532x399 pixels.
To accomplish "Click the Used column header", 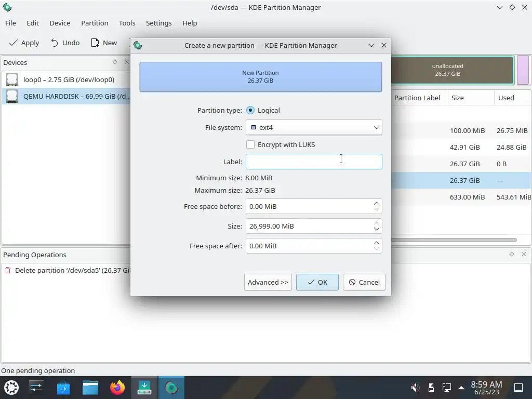I will coord(513,98).
